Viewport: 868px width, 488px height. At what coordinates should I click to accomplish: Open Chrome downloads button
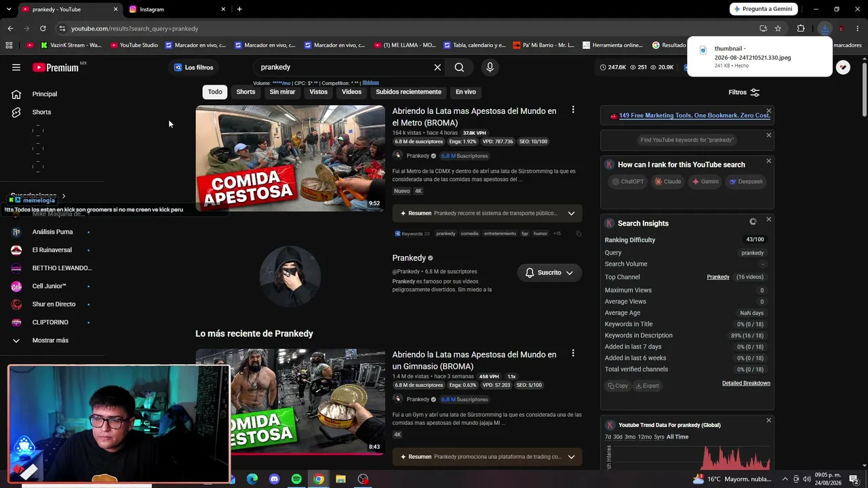tap(825, 28)
